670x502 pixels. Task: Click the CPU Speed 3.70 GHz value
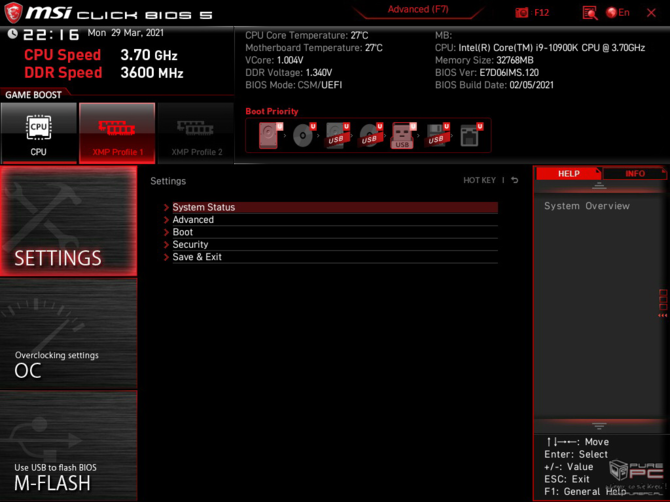[x=149, y=55]
